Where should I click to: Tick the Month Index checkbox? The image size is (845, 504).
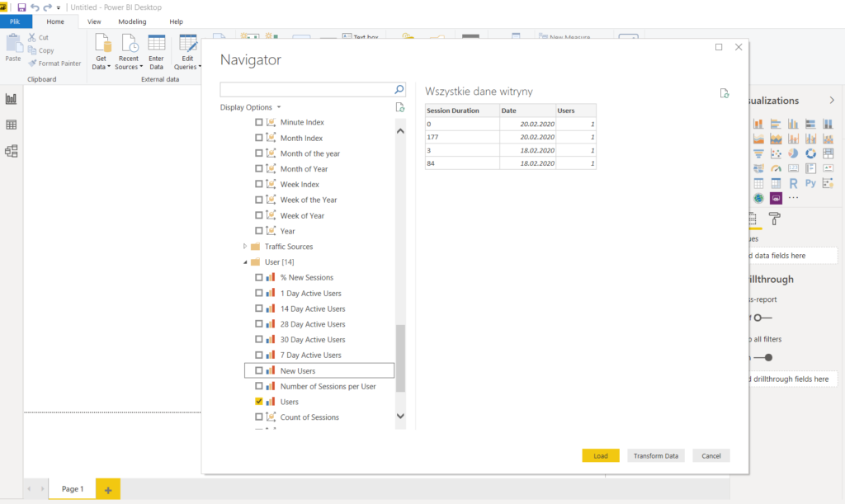[258, 138]
